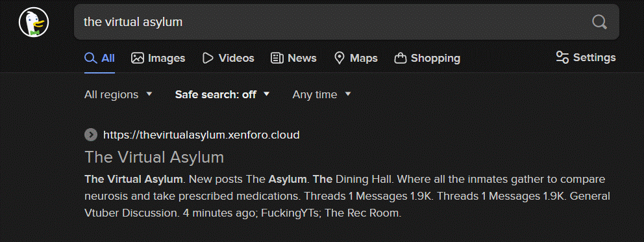Click the search box containing 'the virtual asylum'
This screenshot has height=242, width=644.
click(x=346, y=22)
